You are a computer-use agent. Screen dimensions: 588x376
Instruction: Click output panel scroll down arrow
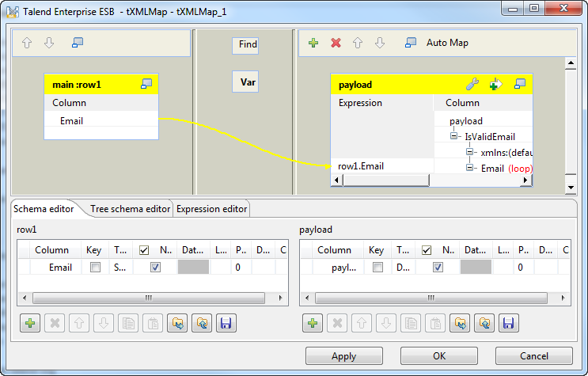point(571,188)
